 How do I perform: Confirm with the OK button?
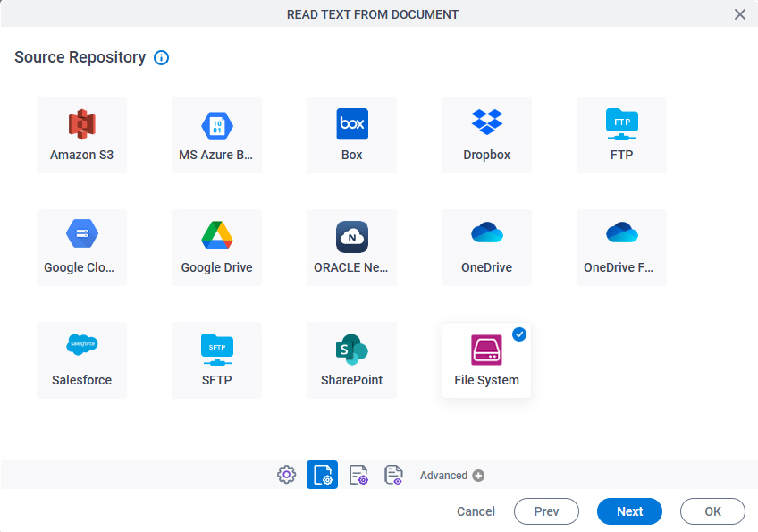[x=712, y=511]
